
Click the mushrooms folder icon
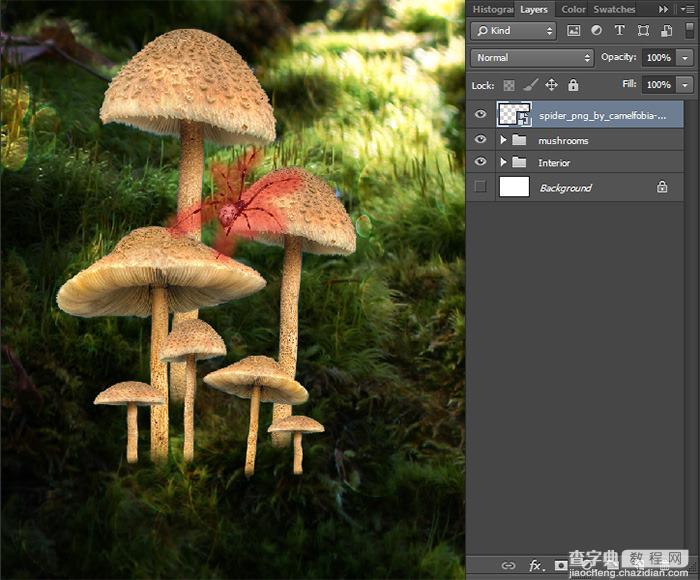click(x=519, y=140)
